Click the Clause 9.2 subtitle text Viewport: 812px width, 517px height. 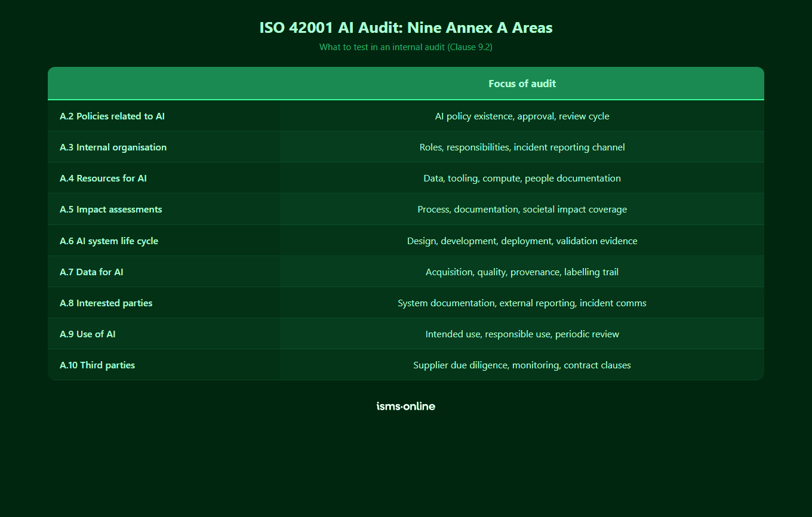click(406, 47)
